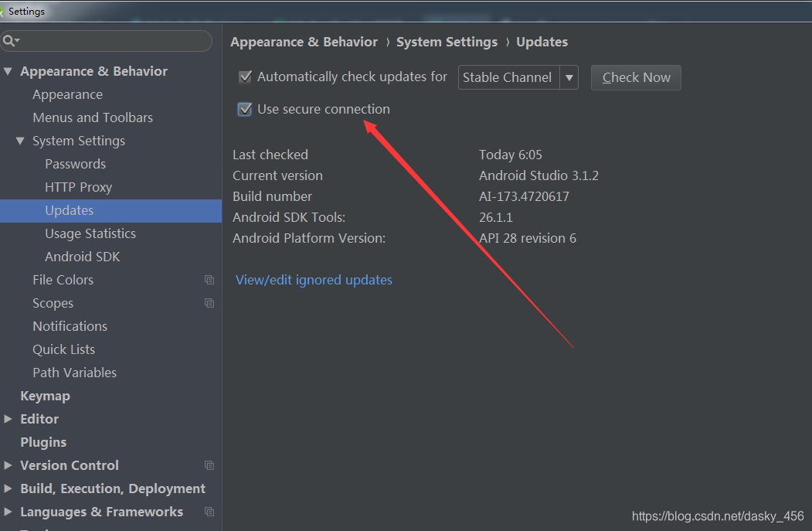Select Scopes in settings tree
The height and width of the screenshot is (531, 812).
[53, 303]
